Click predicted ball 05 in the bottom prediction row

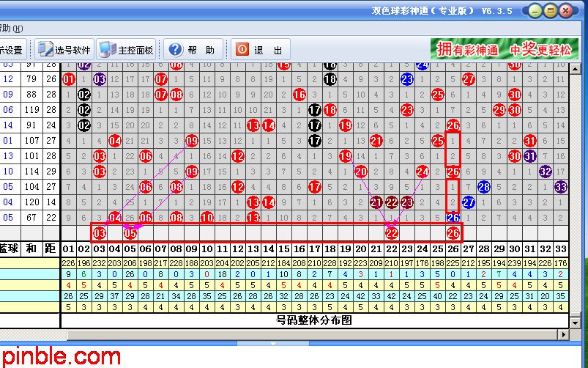tap(130, 233)
